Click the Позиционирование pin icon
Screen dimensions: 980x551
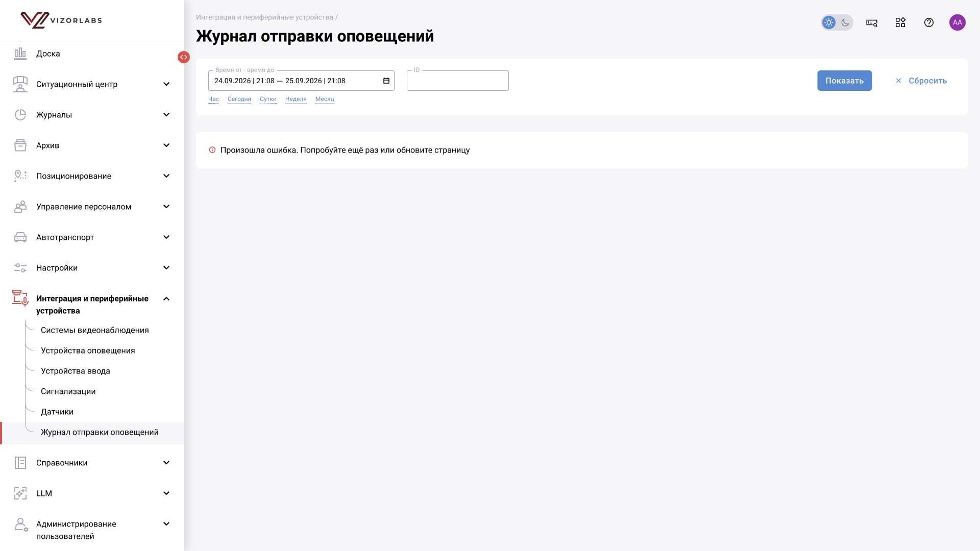point(20,176)
